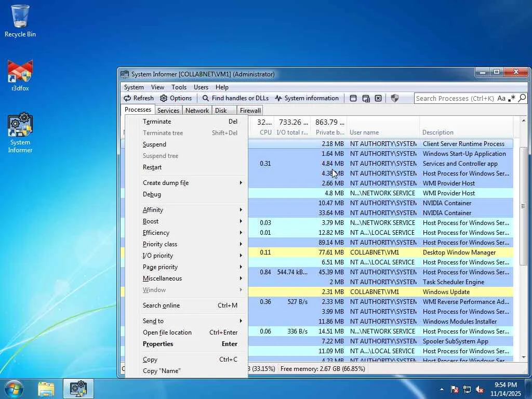Switch to the Firewall tab
The width and height of the screenshot is (532, 399).
coord(250,110)
